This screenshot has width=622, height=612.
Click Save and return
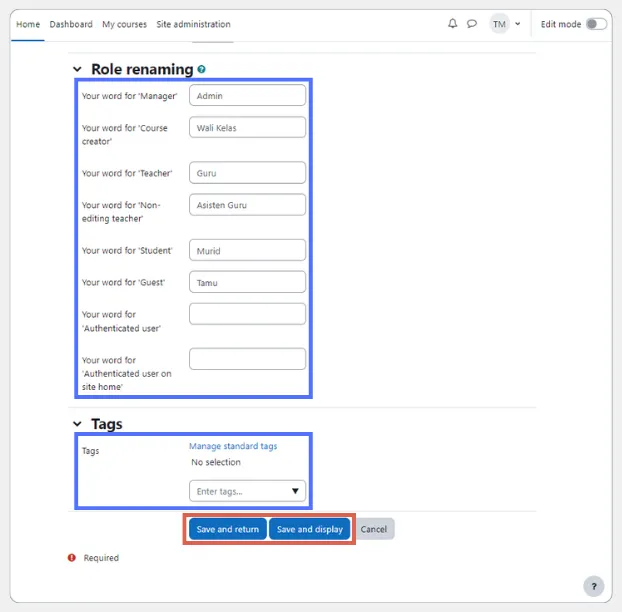click(228, 529)
